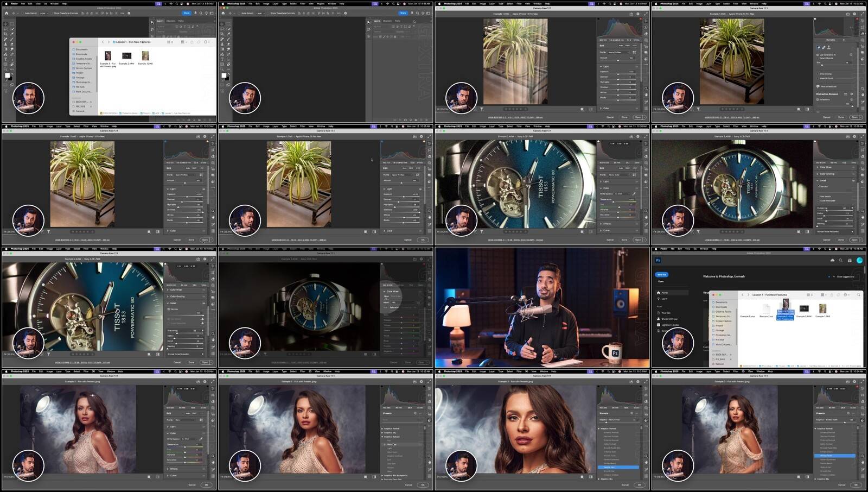Viewport: 868px width, 492px height.
Task: Open profile avatar on Photoshop home screen
Action: point(859,260)
